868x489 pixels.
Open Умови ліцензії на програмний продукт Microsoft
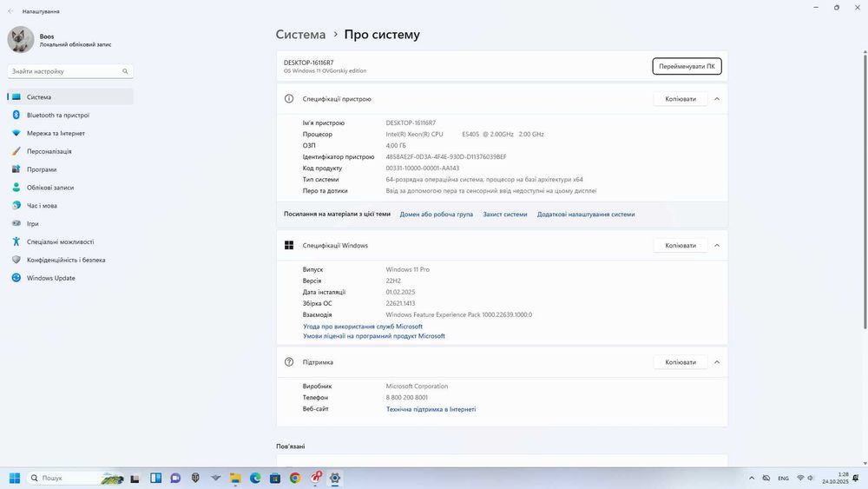pos(373,336)
